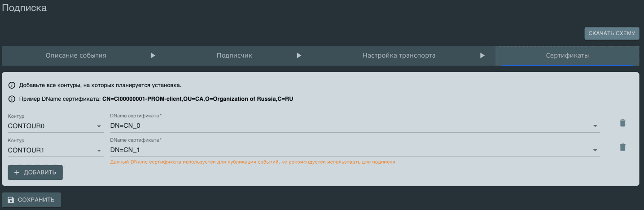Click the plus icon in the Добавить button

point(17,172)
